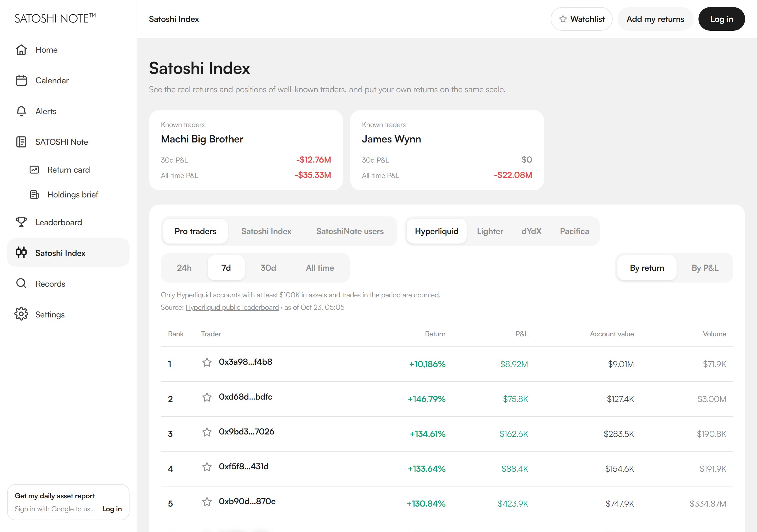Click the Volume column header
The height and width of the screenshot is (532, 757).
(714, 334)
